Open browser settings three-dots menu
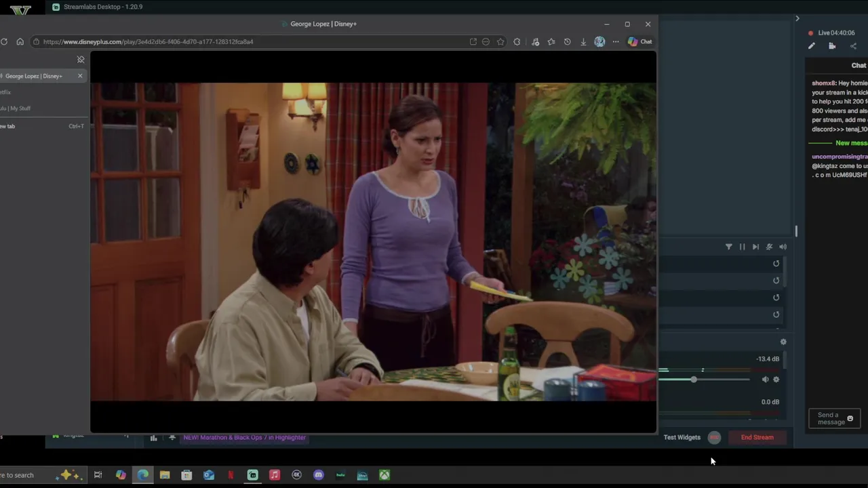Viewport: 868px width, 488px height. click(x=616, y=41)
